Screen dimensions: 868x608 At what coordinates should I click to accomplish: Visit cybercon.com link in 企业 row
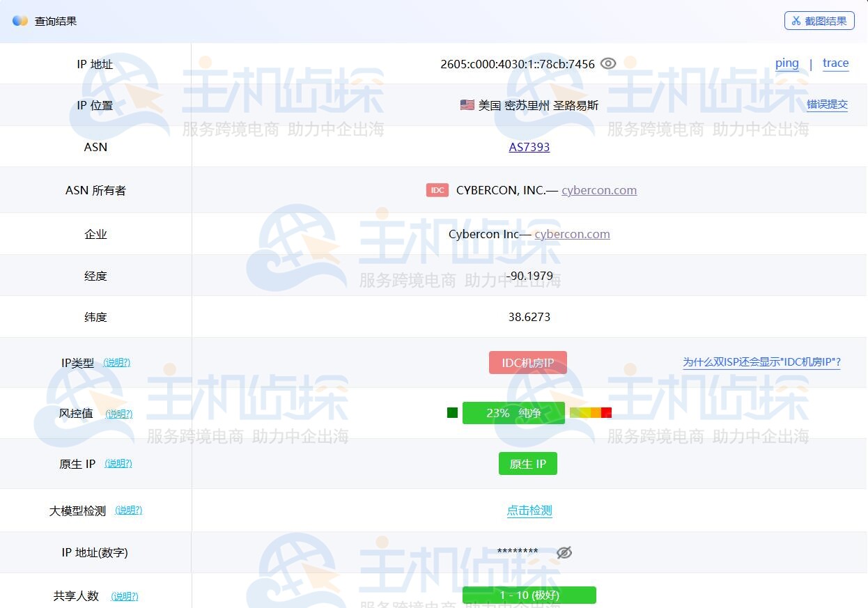coord(572,234)
